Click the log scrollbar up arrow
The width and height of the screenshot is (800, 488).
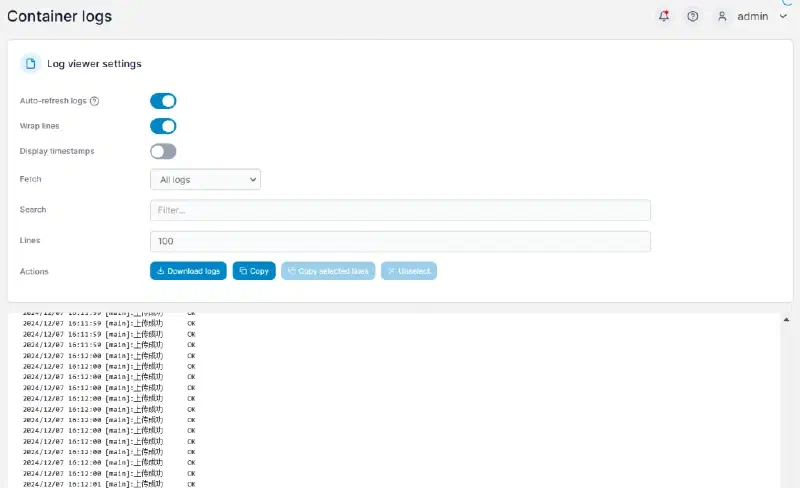[x=786, y=320]
